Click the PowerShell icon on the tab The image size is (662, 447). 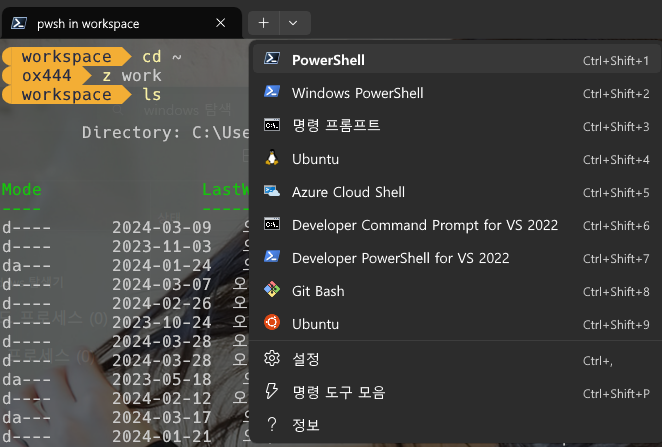[x=19, y=23]
